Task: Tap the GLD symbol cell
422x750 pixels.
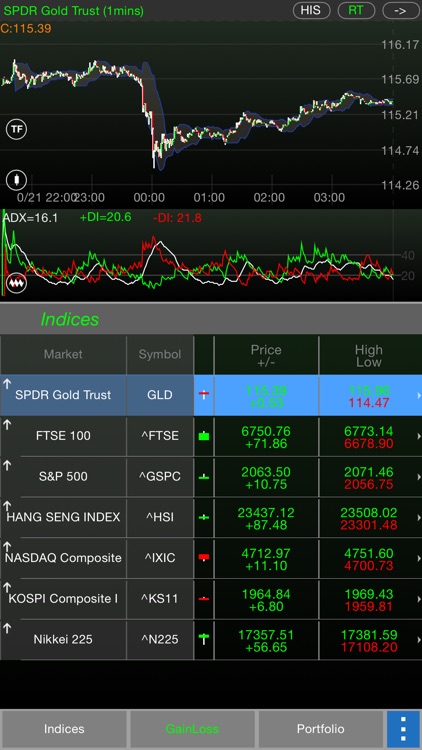Action: pyautogui.click(x=160, y=395)
